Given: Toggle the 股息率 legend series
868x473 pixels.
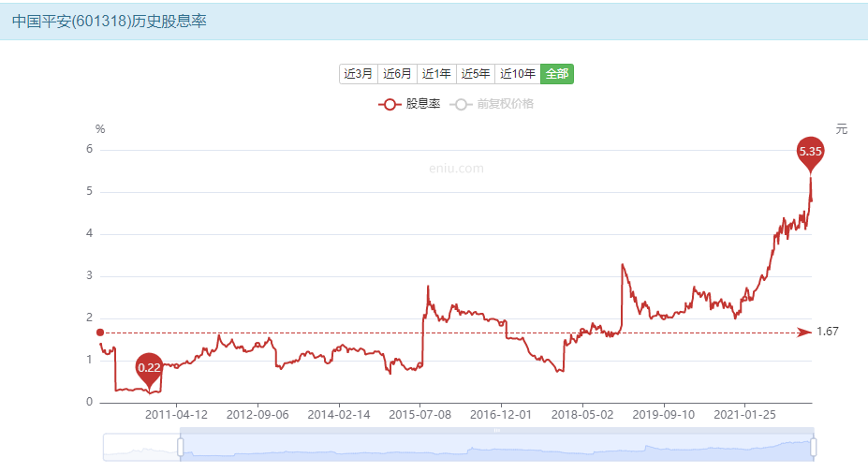Looking at the screenshot, I should (409, 104).
